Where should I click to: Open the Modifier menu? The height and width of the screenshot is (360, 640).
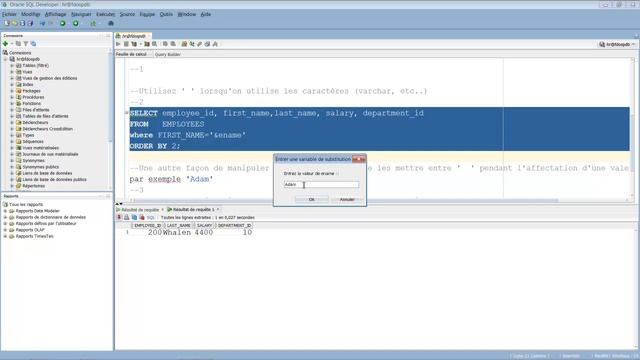pyautogui.click(x=31, y=14)
